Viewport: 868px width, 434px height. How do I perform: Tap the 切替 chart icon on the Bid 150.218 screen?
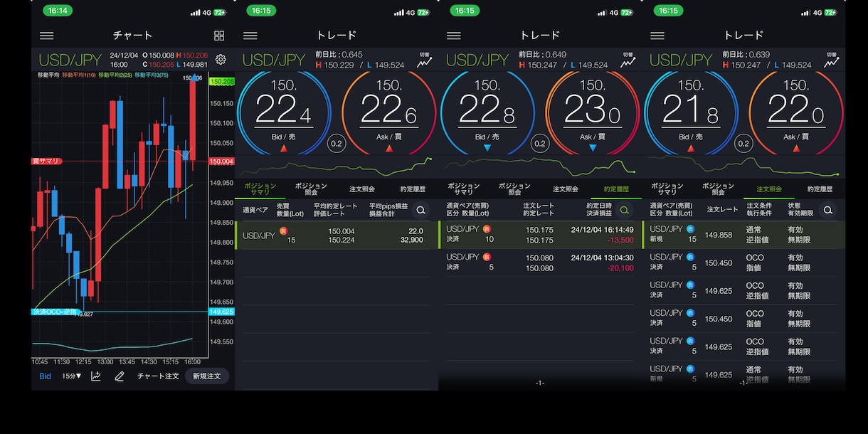[x=832, y=60]
